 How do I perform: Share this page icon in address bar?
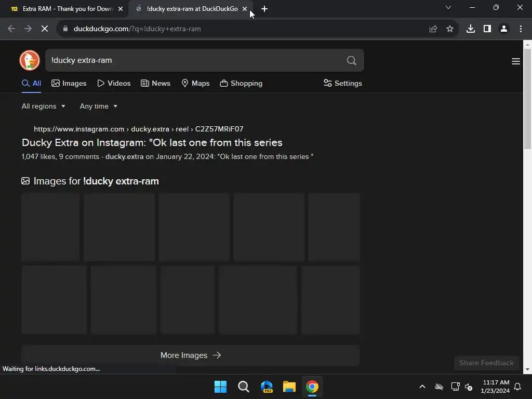point(433,29)
